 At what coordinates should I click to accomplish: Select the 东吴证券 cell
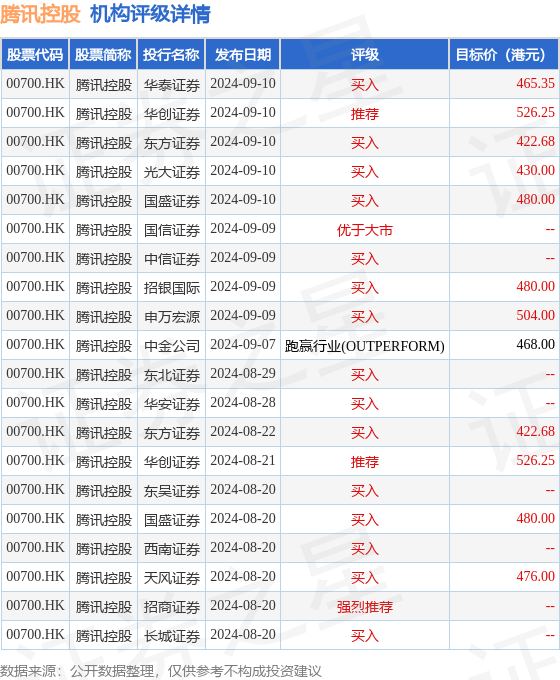tap(172, 490)
